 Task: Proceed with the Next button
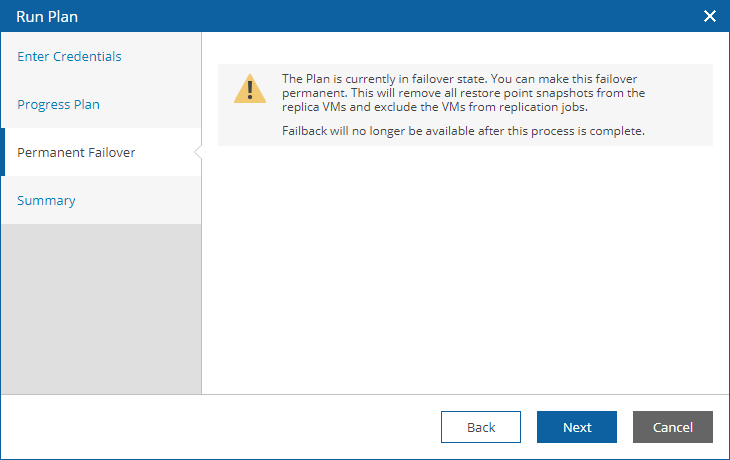577,427
